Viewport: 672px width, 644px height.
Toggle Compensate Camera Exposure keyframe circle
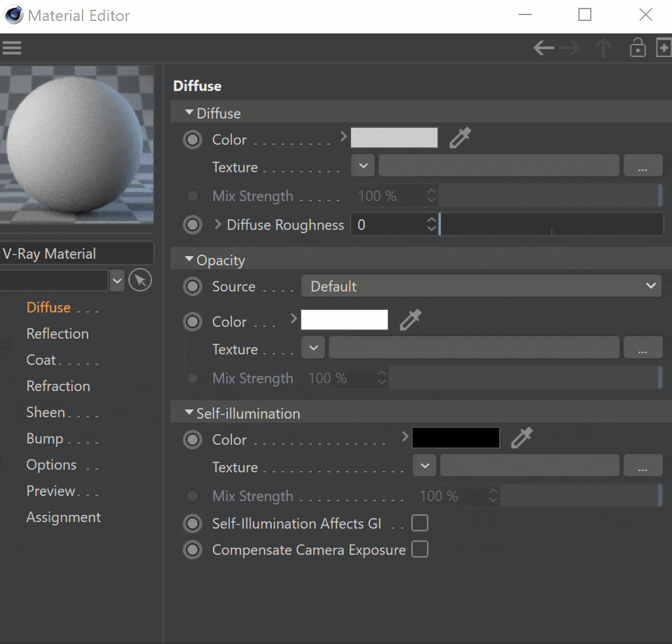tap(193, 550)
